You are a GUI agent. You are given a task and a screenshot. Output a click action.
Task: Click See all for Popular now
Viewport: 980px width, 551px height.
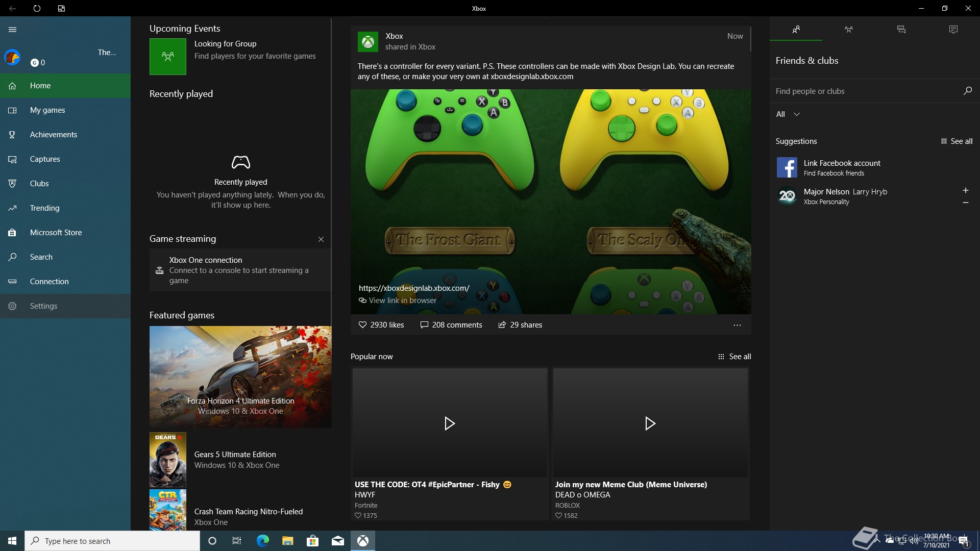point(734,357)
